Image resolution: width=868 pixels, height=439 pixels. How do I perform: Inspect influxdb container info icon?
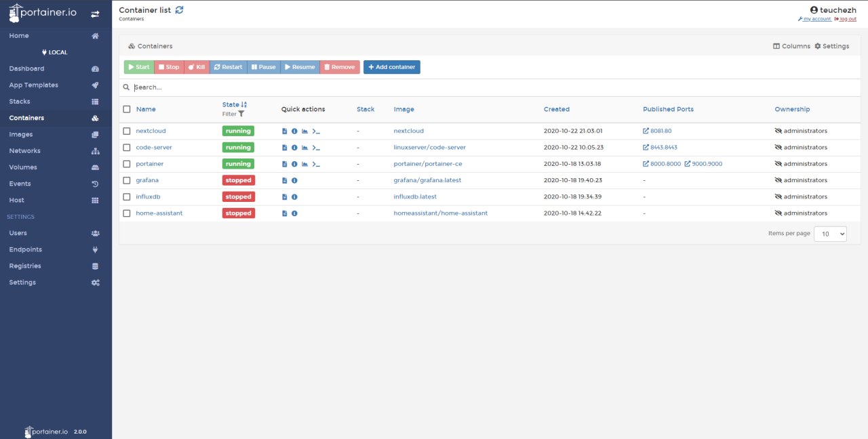[294, 196]
